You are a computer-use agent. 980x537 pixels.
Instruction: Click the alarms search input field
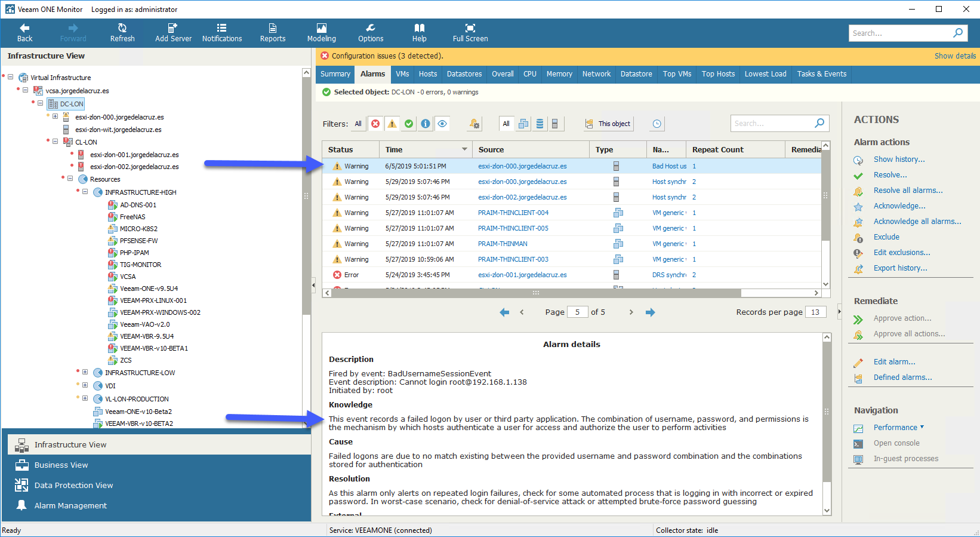pyautogui.click(x=773, y=124)
